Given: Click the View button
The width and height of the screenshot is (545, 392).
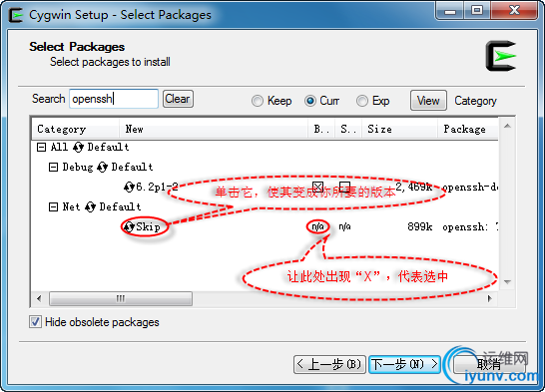Looking at the screenshot, I should [x=428, y=101].
